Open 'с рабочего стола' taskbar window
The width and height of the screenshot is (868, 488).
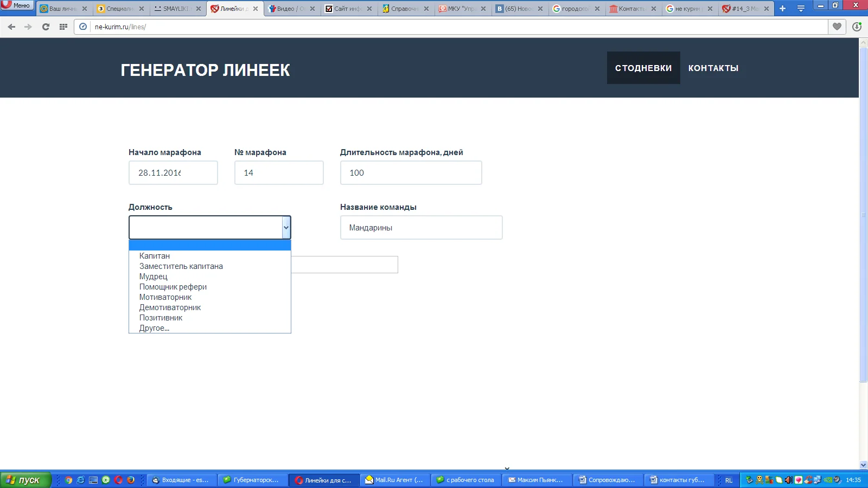(466, 480)
